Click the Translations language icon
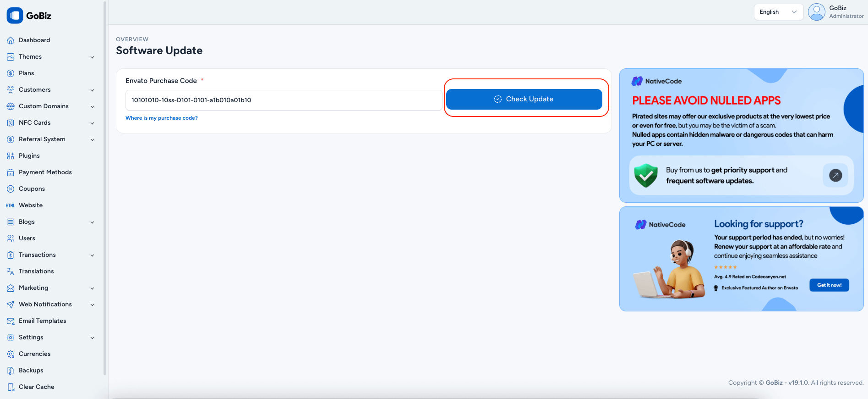This screenshot has height=399, width=868. [x=11, y=272]
